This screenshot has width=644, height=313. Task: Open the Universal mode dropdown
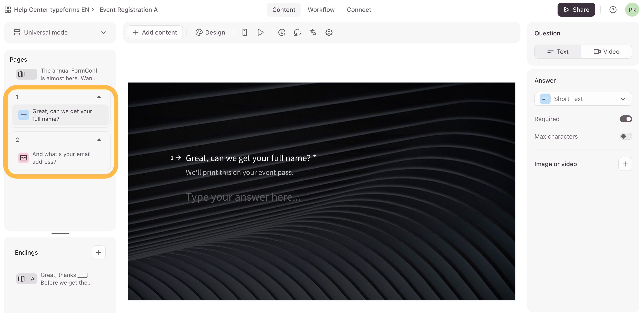click(x=60, y=33)
